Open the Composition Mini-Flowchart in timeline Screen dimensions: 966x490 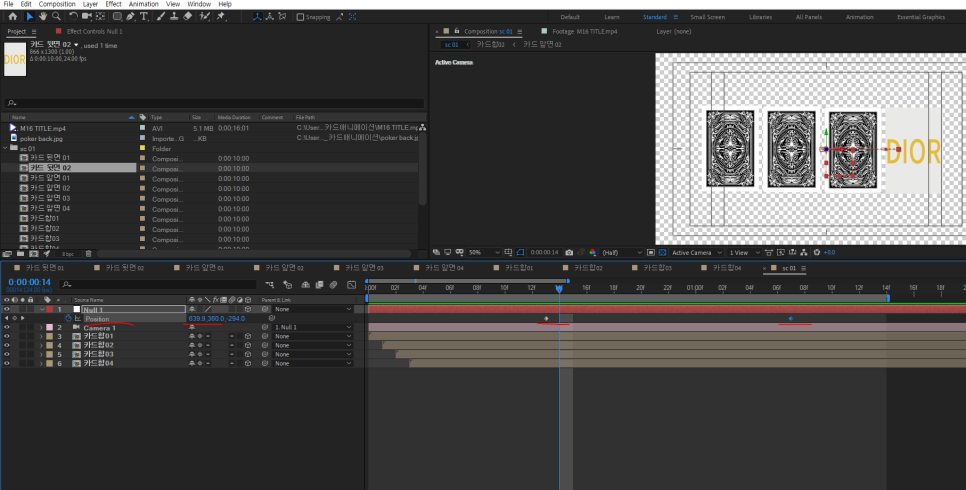pyautogui.click(x=270, y=285)
